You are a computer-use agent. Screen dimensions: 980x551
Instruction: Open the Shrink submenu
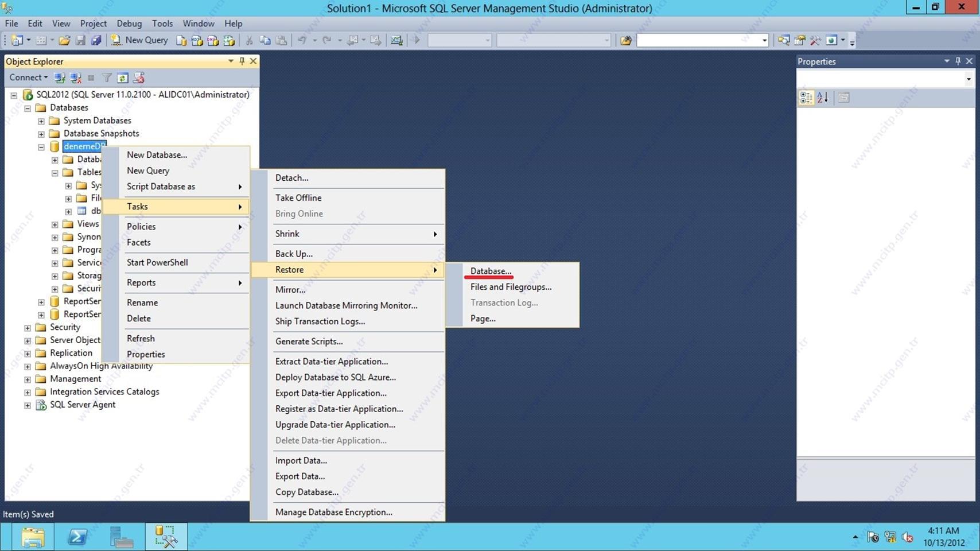point(348,234)
